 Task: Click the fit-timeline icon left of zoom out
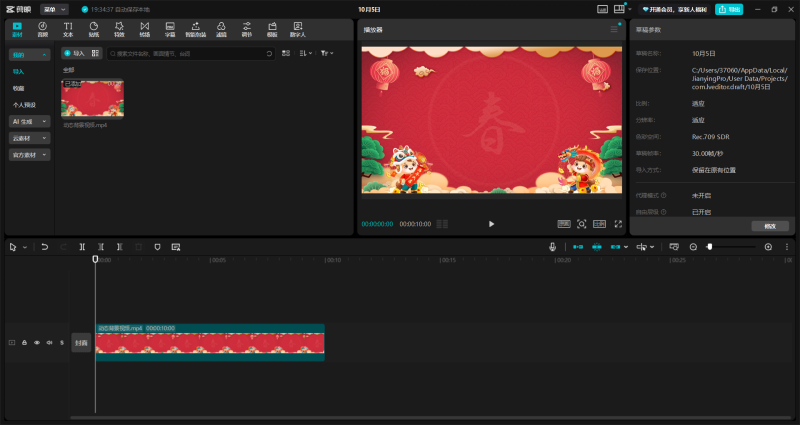pos(674,247)
